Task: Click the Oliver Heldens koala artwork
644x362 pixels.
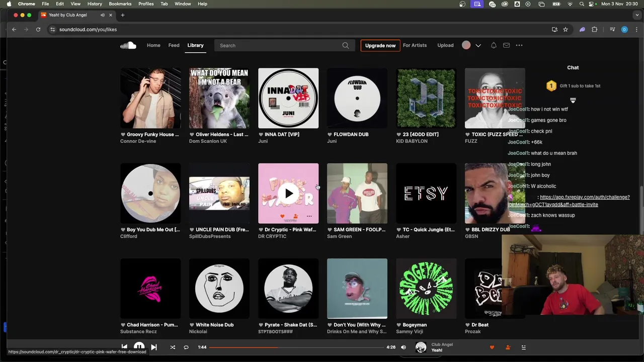Action: pos(219,98)
